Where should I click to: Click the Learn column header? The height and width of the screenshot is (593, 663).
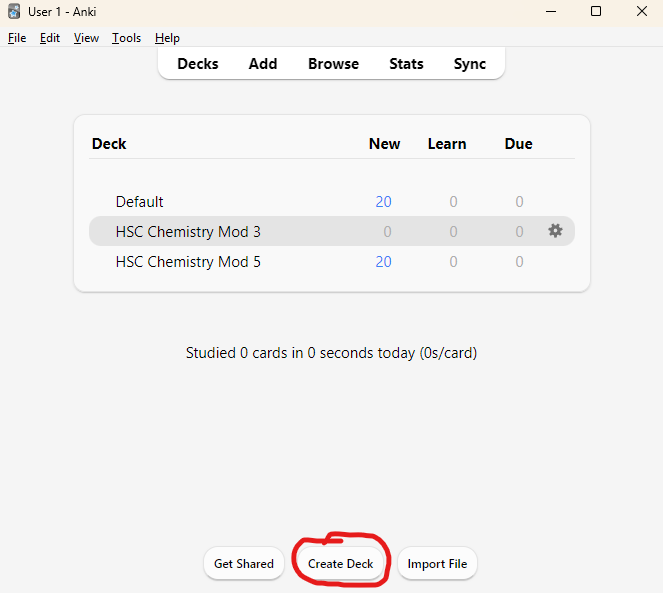point(447,144)
